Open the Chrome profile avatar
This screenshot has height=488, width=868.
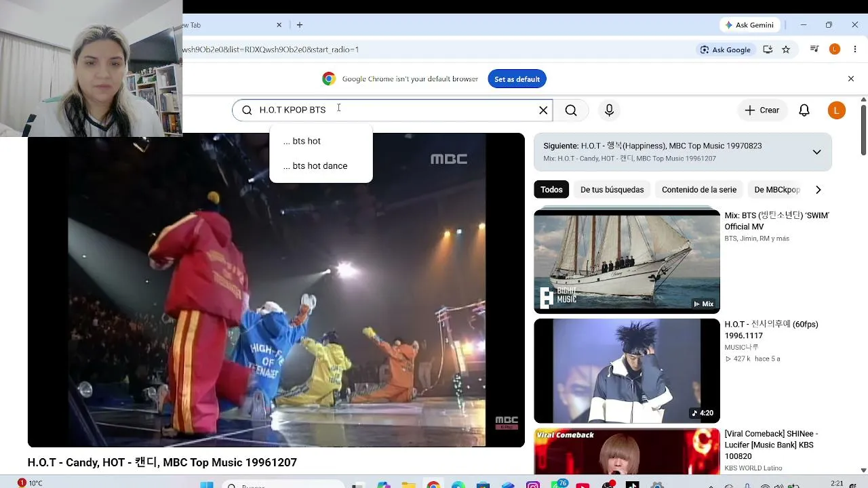pyautogui.click(x=835, y=49)
